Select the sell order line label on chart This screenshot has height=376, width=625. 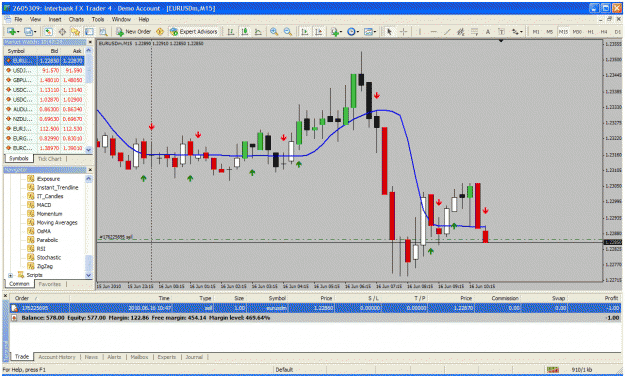click(116, 237)
